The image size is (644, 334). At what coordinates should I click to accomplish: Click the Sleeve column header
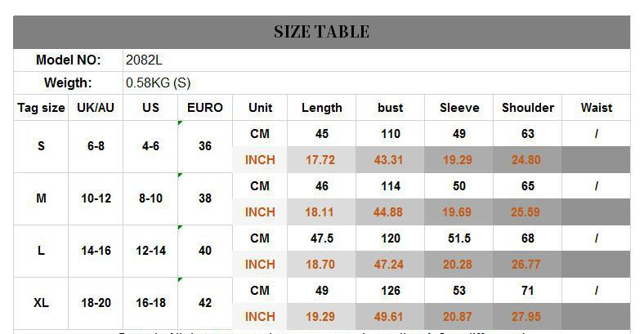(459, 108)
